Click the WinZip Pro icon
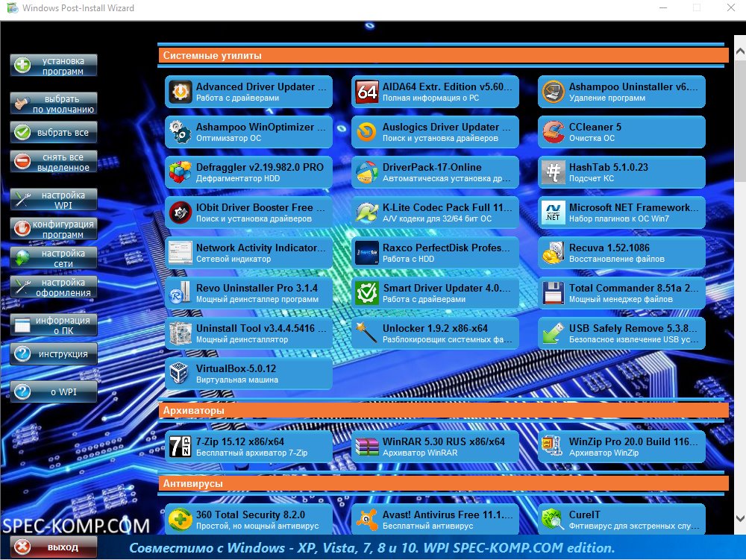Screen dimensions: 746x560 tap(554, 447)
